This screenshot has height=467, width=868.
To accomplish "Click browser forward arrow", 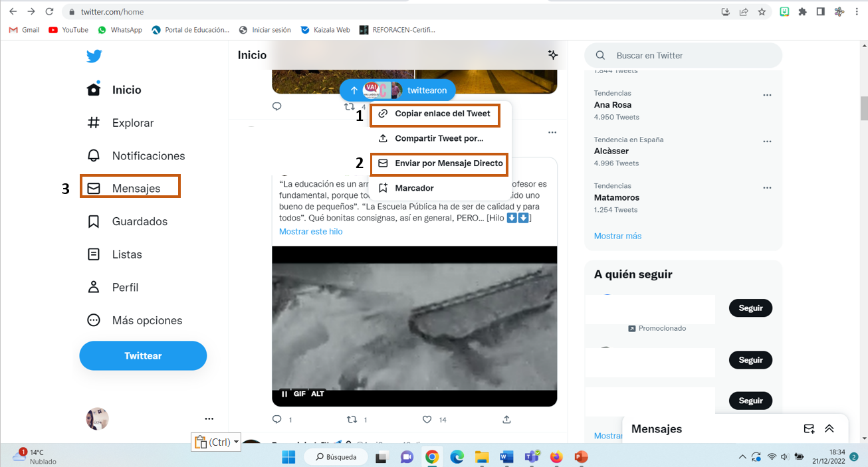I will pos(31,11).
